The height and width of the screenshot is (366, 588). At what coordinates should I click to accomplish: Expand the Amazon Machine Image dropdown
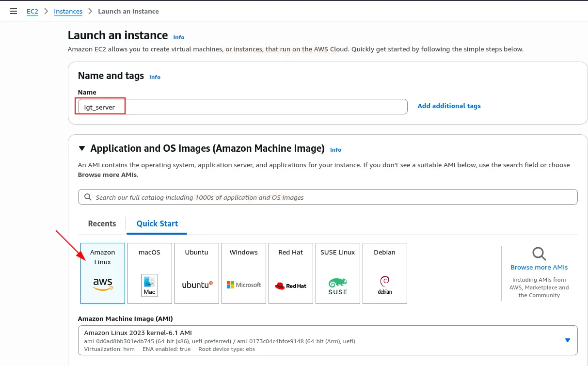point(568,340)
